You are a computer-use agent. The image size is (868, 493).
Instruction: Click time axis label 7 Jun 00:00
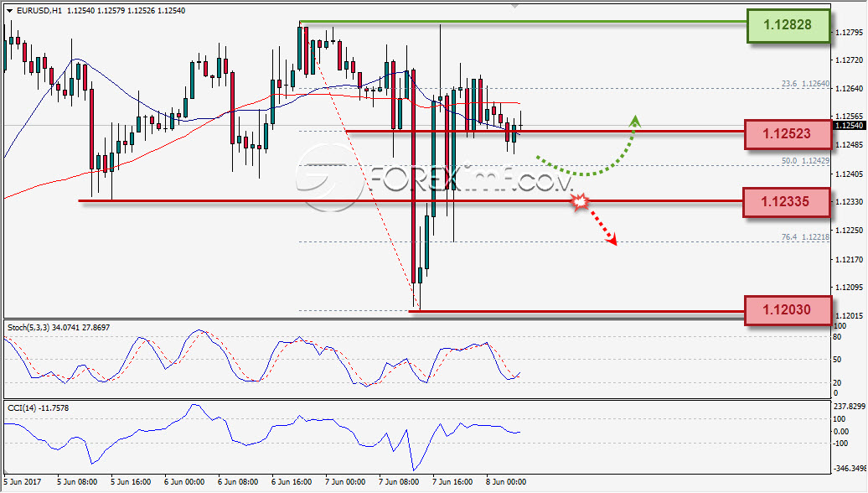point(345,482)
